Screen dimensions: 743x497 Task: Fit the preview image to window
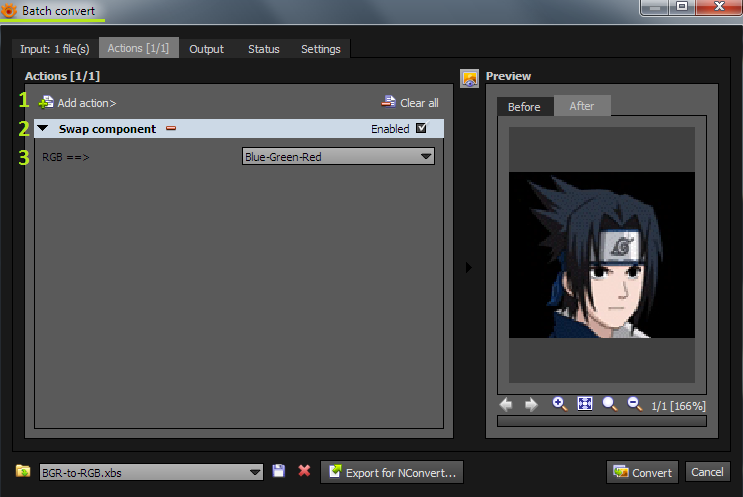tap(585, 404)
